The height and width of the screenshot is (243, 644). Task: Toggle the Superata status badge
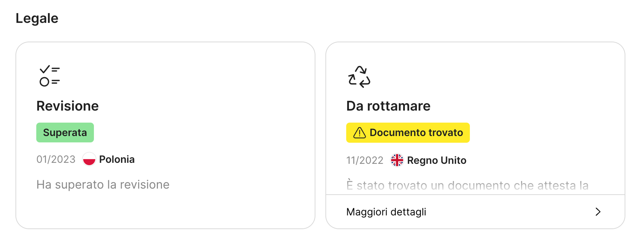click(x=65, y=133)
